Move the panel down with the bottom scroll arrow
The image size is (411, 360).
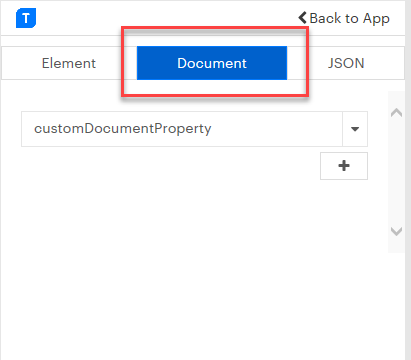pyautogui.click(x=396, y=231)
